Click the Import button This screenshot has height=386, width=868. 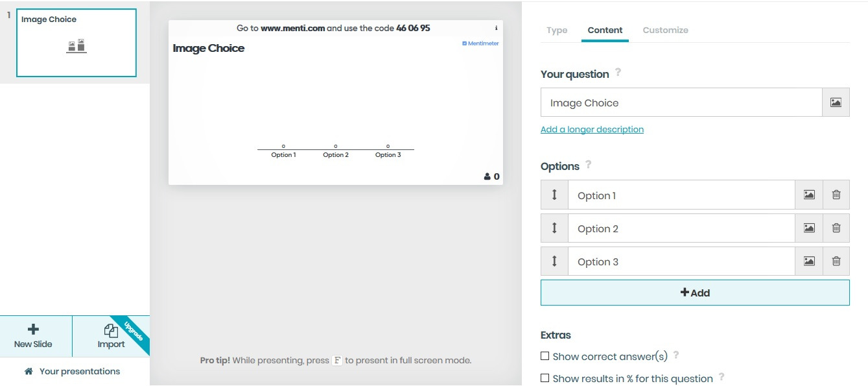click(x=111, y=336)
